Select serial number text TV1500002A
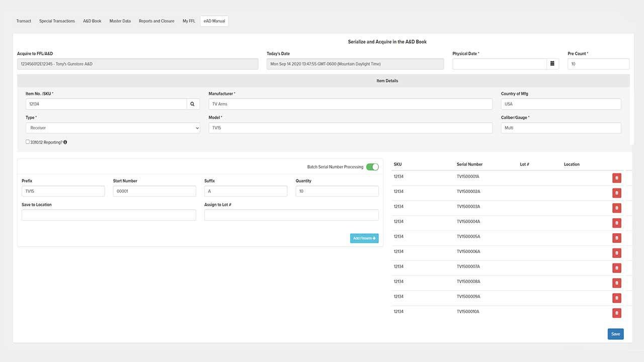Image resolution: width=644 pixels, height=362 pixels. [468, 192]
